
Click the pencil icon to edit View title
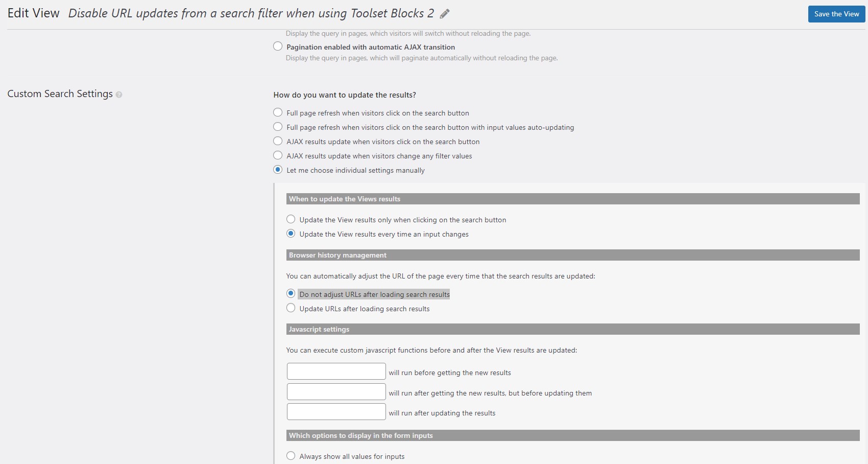445,14
